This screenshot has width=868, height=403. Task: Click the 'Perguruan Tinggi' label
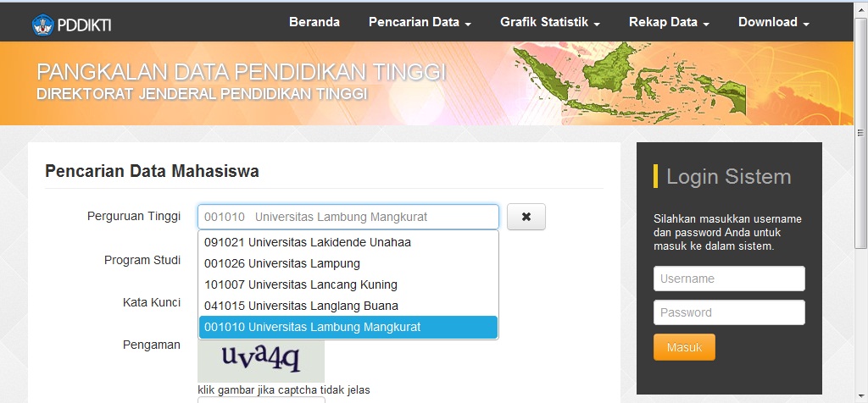(134, 216)
